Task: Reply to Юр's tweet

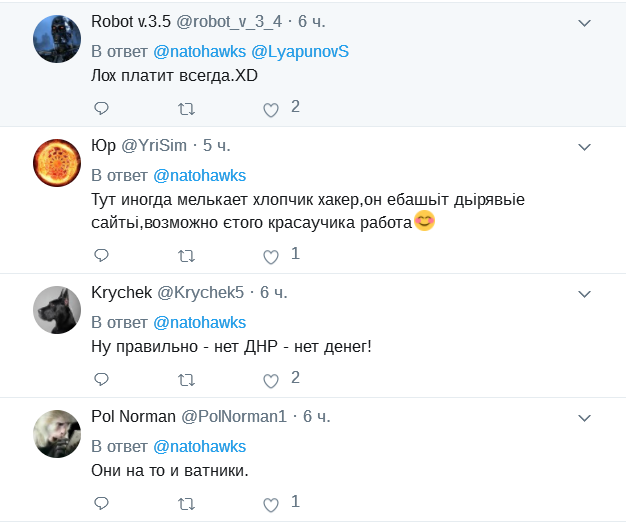Action: click(101, 256)
